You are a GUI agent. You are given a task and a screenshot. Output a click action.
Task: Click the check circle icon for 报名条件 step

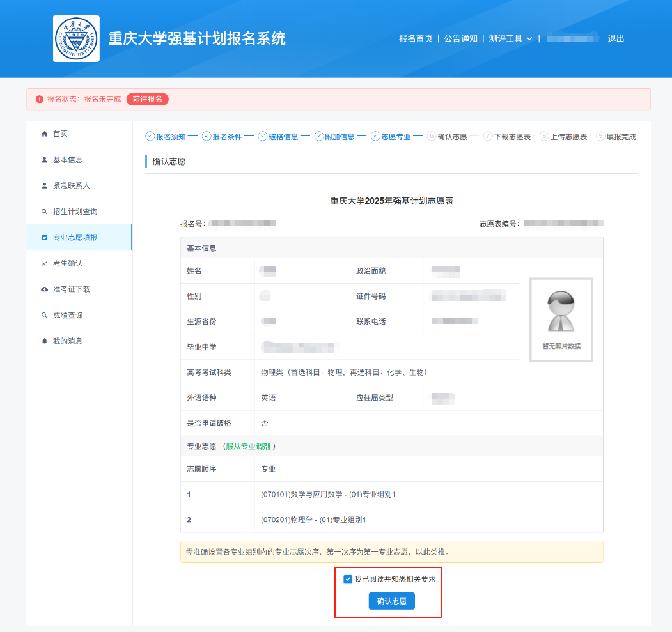pyautogui.click(x=207, y=136)
